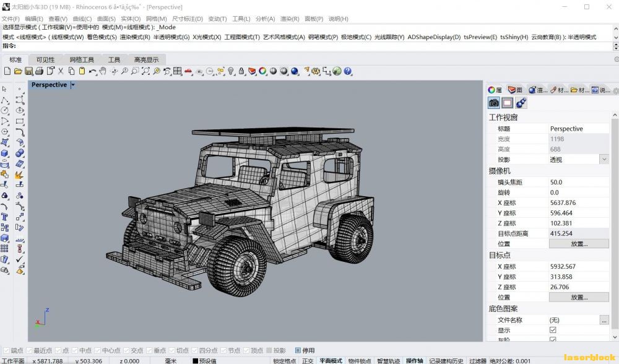Click the light bulb hide/show icon
The image size is (619, 364).
tap(231, 71)
